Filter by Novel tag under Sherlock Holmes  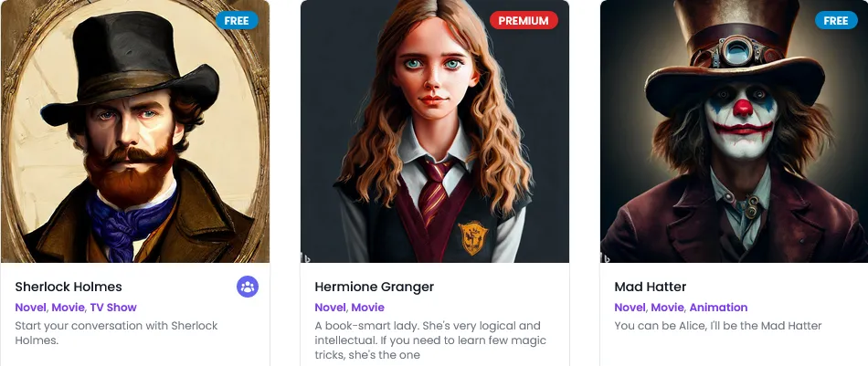click(30, 308)
